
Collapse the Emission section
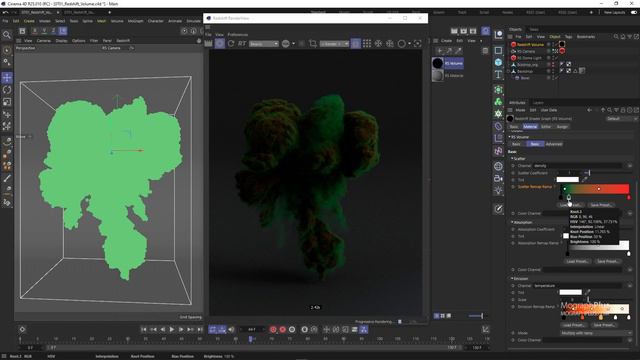tap(512, 279)
